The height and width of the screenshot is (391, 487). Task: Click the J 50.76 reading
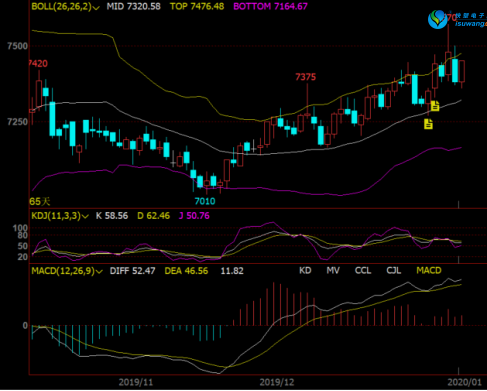(x=194, y=216)
